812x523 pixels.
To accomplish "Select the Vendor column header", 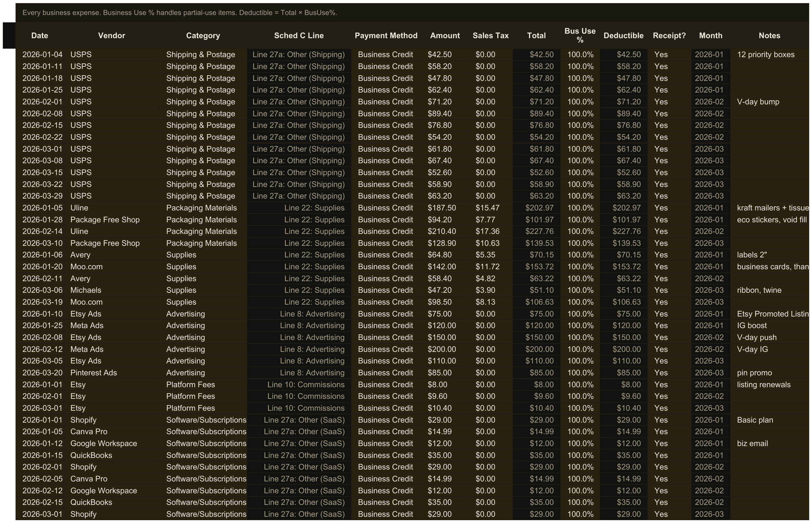I will click(x=112, y=35).
